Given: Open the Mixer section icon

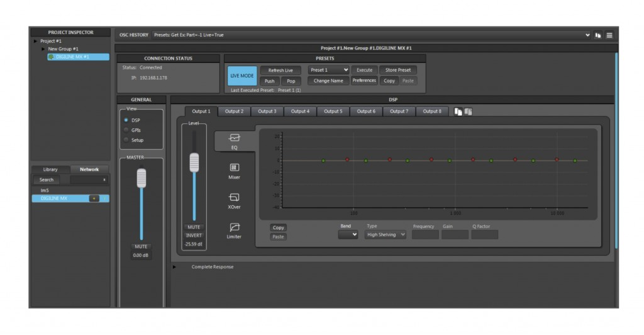Looking at the screenshot, I should pyautogui.click(x=234, y=168).
